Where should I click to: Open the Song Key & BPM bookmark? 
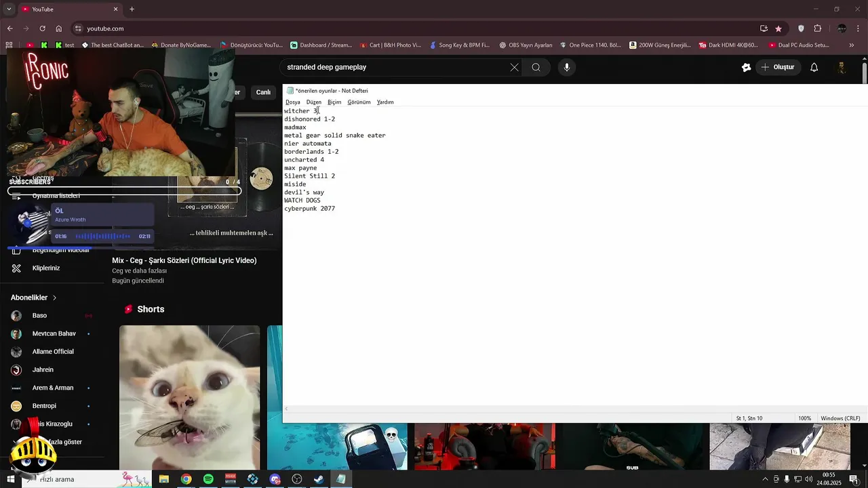tap(460, 45)
